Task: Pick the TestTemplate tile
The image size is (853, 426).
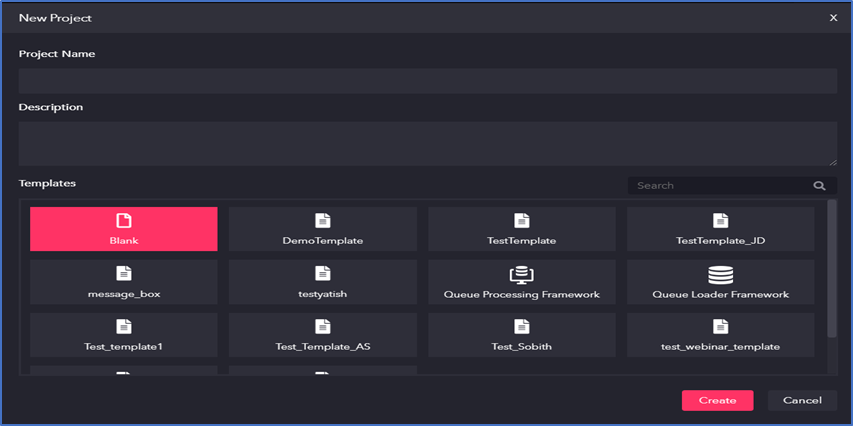Action: coord(522,229)
